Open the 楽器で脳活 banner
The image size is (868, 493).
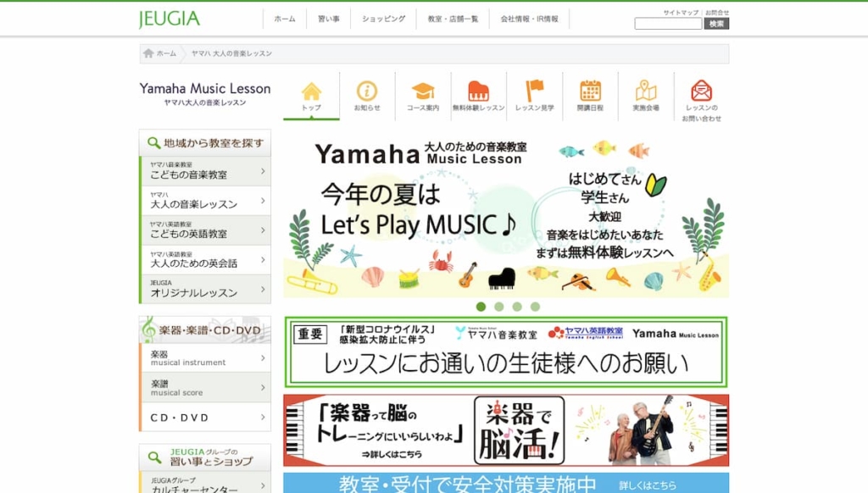(x=506, y=430)
